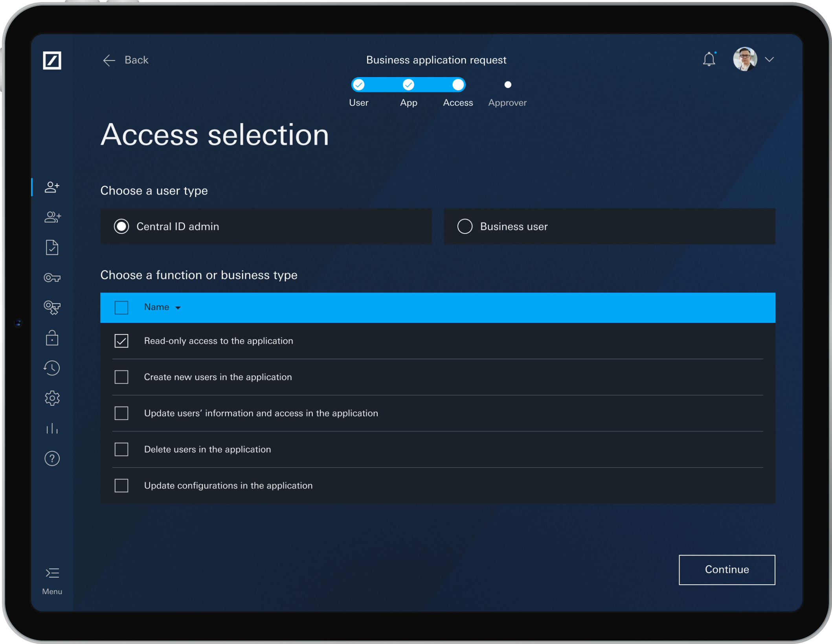832x644 pixels.
Task: Click the notification bell icon
Action: pyautogui.click(x=709, y=59)
